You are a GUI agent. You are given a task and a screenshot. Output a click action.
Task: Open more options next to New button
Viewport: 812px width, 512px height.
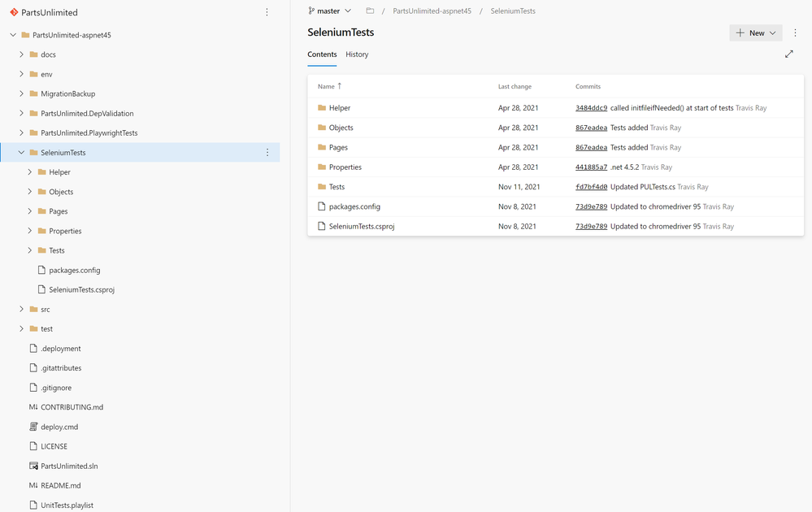coord(795,33)
